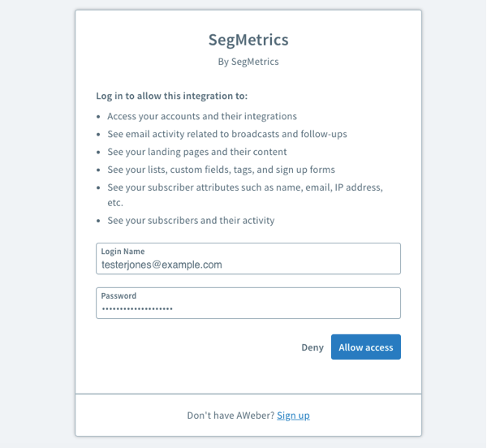Click the Log in to allow this integration heading
Screen dimensions: 487x448
coord(171,96)
